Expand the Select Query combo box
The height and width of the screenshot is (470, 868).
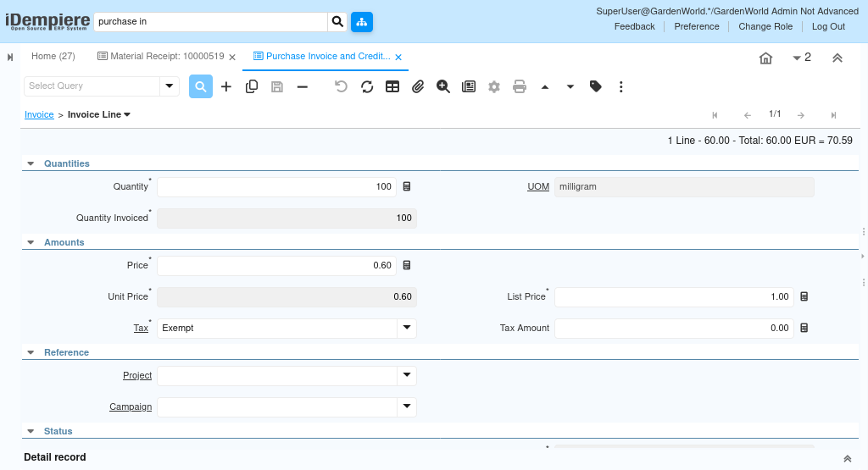click(170, 86)
